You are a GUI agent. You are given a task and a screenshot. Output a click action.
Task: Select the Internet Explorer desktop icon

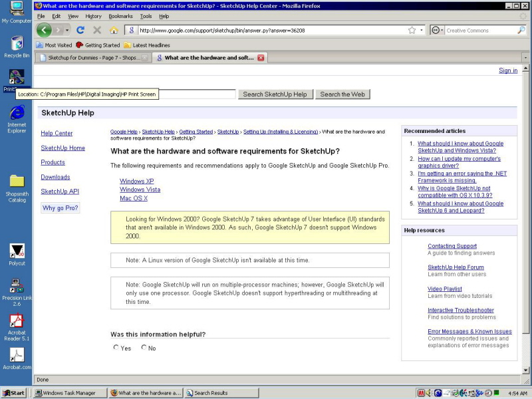(17, 119)
